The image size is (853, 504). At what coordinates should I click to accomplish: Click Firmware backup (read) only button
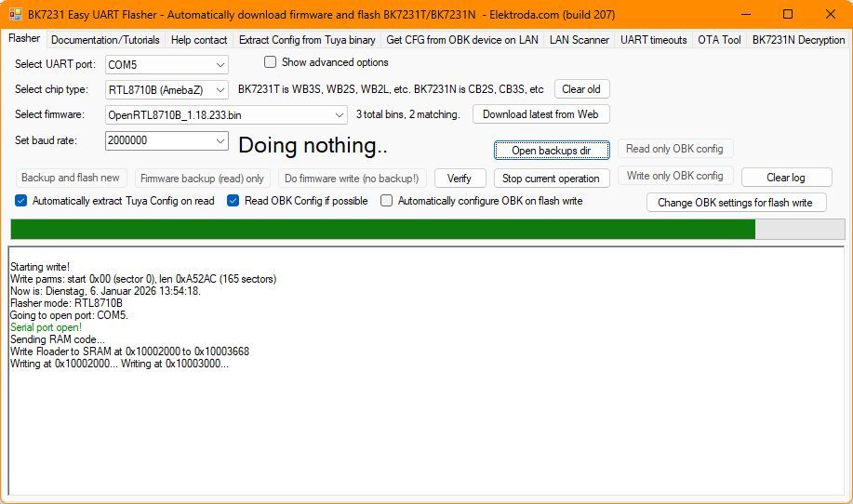click(203, 179)
